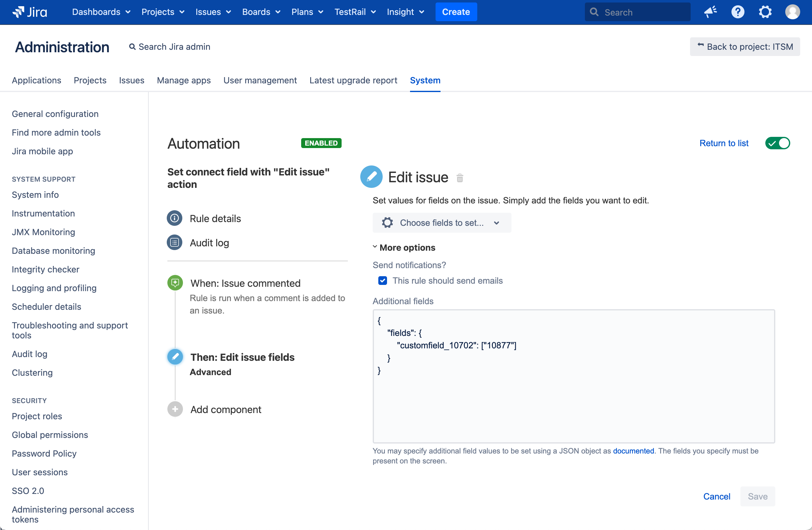Switch to the User management tab
Viewport: 812px width, 530px height.
(x=260, y=81)
